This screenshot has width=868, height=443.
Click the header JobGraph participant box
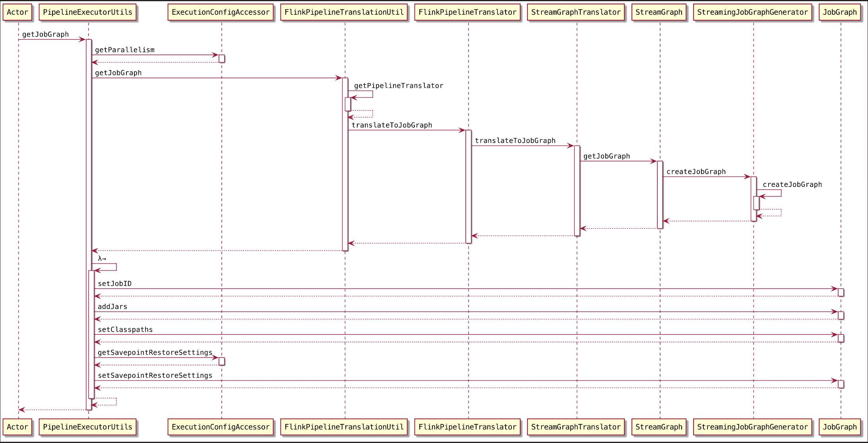[x=840, y=12]
